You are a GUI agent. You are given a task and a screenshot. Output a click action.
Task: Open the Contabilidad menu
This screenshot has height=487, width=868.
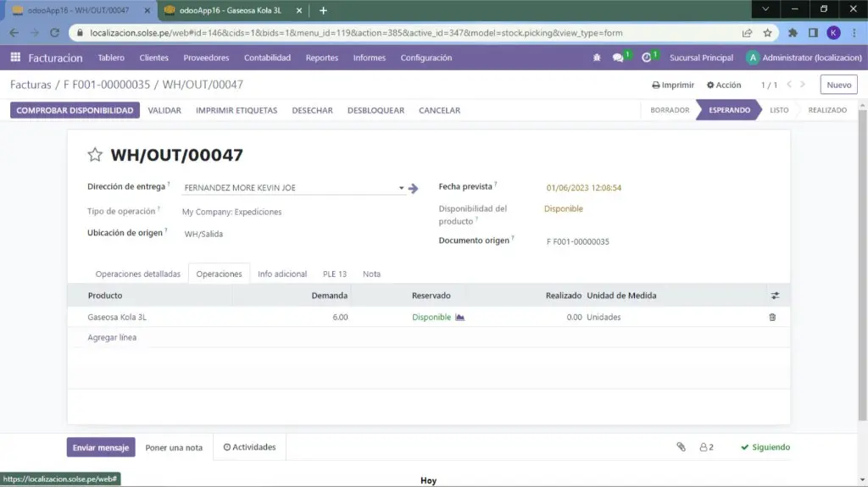267,58
